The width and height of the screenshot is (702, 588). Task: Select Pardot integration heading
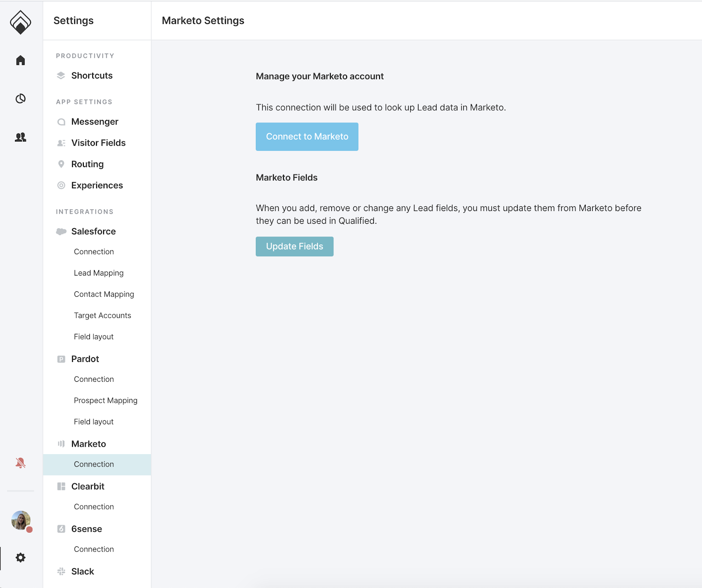[85, 359]
